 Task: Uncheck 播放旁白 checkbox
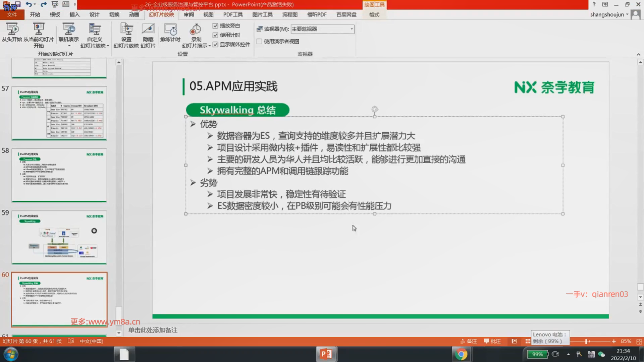pyautogui.click(x=215, y=26)
